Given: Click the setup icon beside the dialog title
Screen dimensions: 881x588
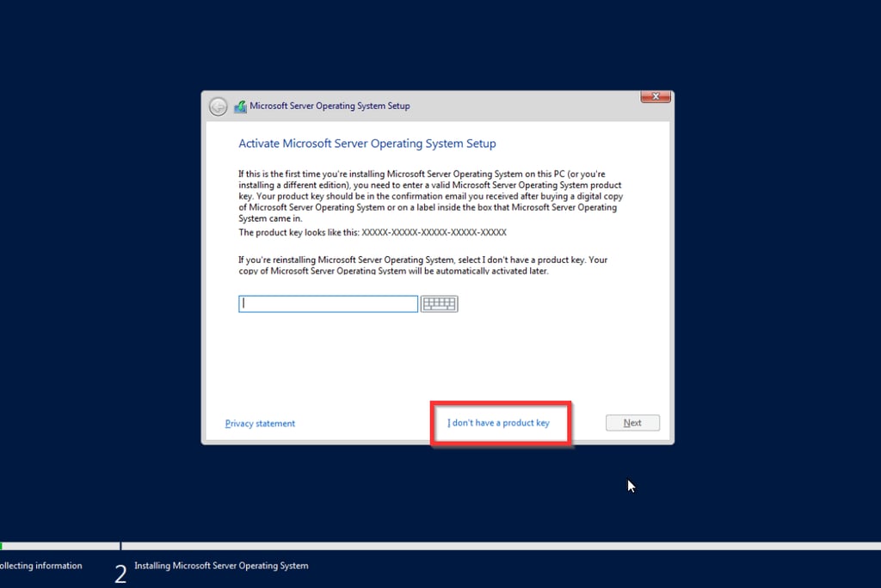Looking at the screenshot, I should click(x=241, y=106).
